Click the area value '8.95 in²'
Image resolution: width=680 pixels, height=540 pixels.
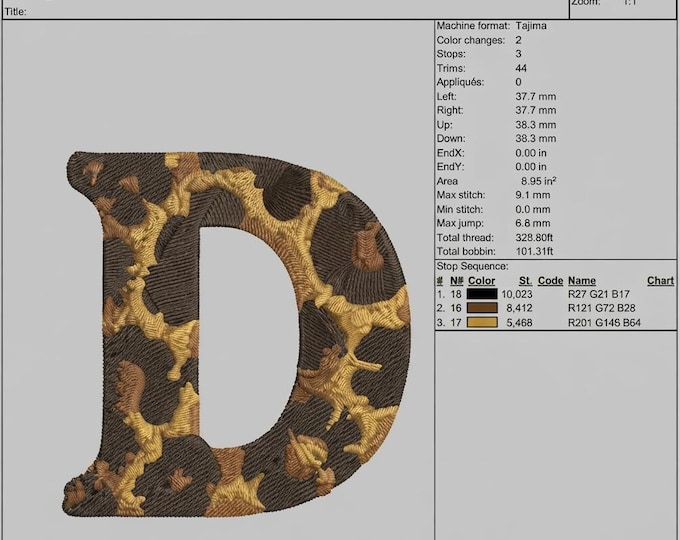[539, 181]
